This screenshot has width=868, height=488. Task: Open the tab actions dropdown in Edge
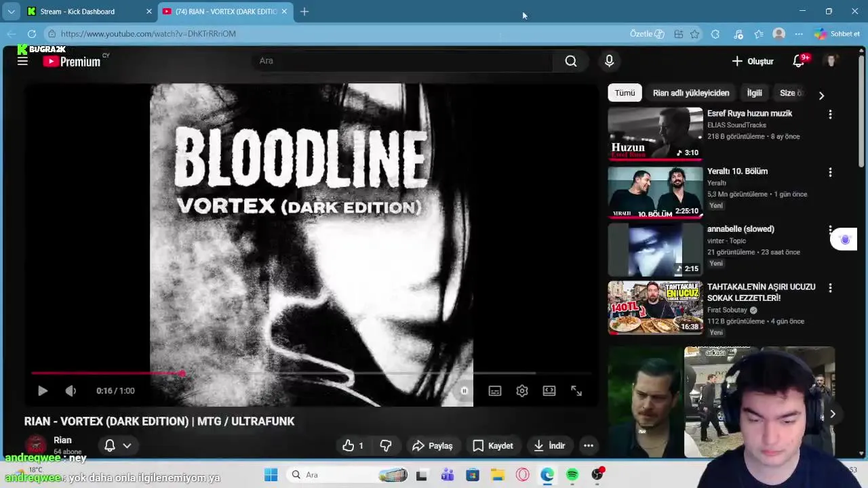[11, 12]
